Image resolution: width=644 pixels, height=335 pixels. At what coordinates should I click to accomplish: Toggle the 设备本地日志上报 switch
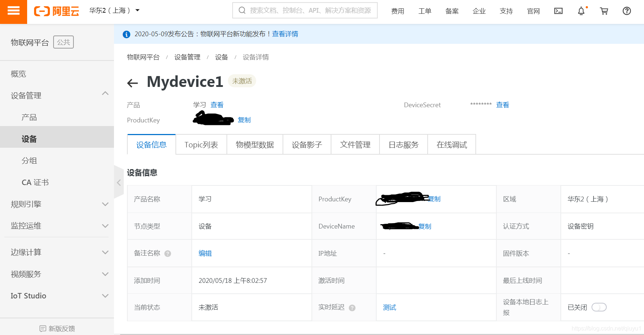tap(599, 307)
